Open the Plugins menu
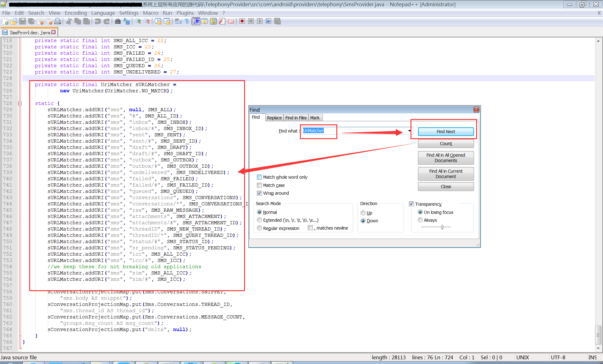Image resolution: width=603 pixels, height=364 pixels. point(185,13)
